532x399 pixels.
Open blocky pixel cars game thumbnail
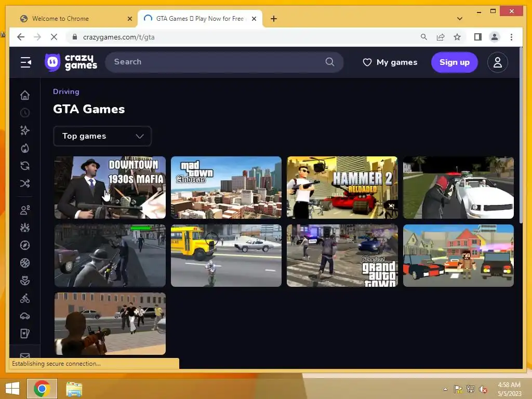tap(458, 256)
